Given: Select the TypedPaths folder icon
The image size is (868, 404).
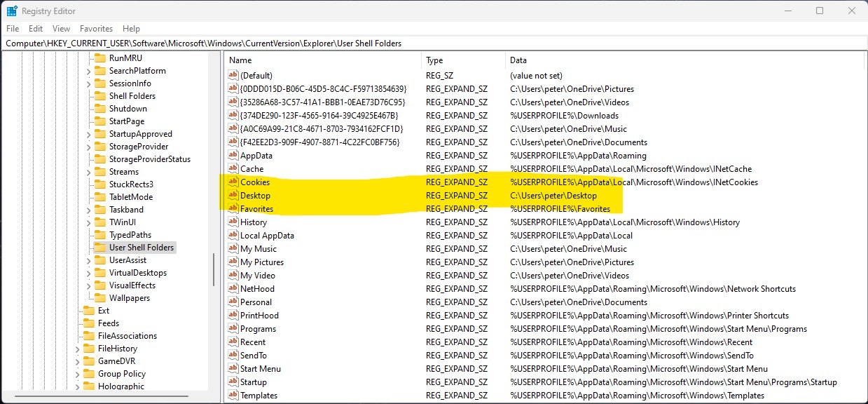Looking at the screenshot, I should 99,235.
